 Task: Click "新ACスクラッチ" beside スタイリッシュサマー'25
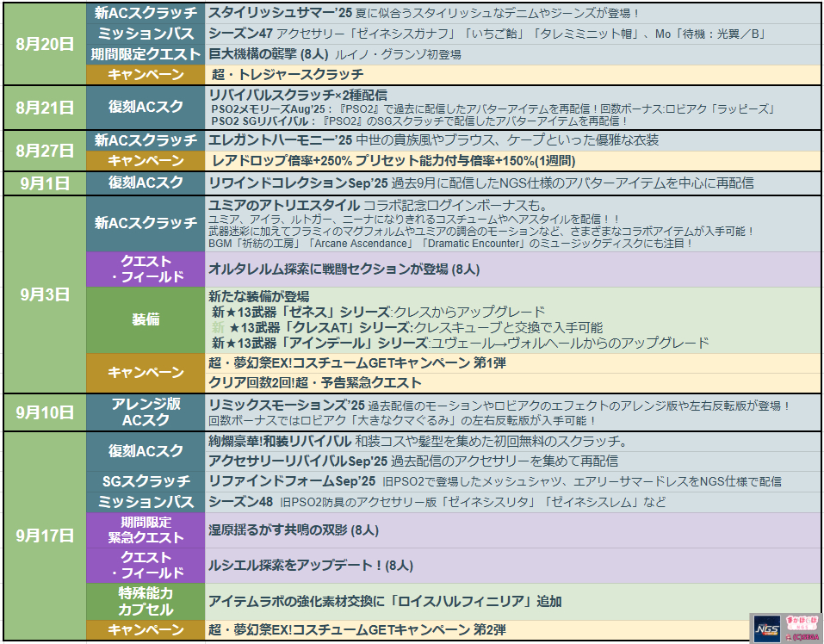pyautogui.click(x=146, y=13)
